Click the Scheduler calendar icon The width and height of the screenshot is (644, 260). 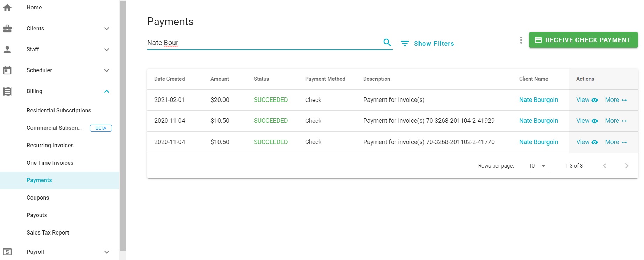point(7,70)
